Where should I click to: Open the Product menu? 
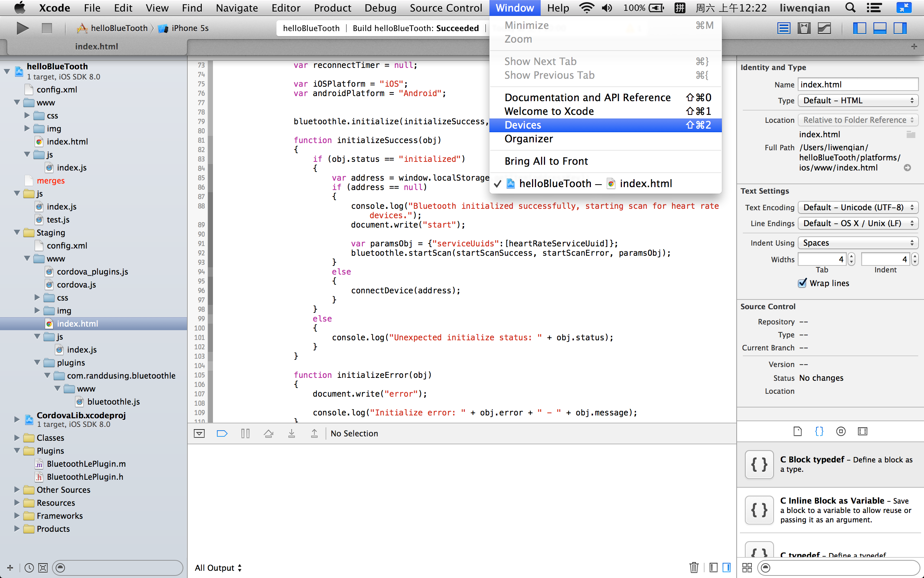pos(332,8)
